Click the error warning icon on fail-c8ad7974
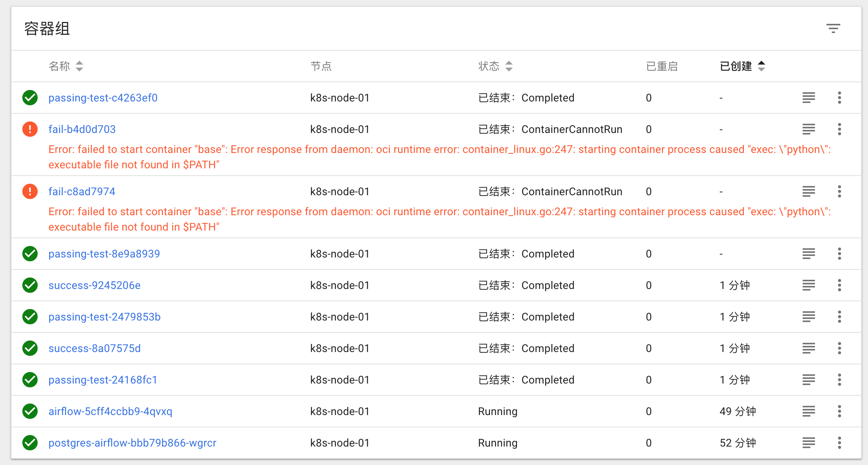 [x=30, y=191]
